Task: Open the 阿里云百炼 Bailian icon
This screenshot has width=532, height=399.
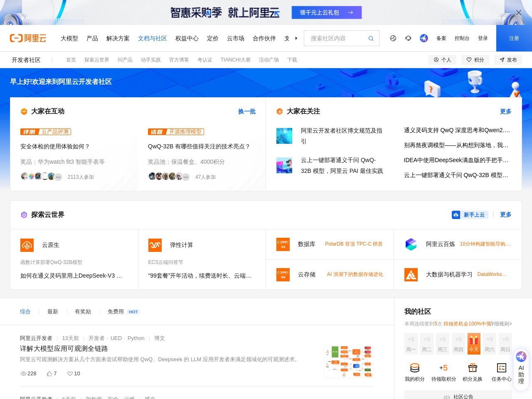Action: (x=411, y=244)
